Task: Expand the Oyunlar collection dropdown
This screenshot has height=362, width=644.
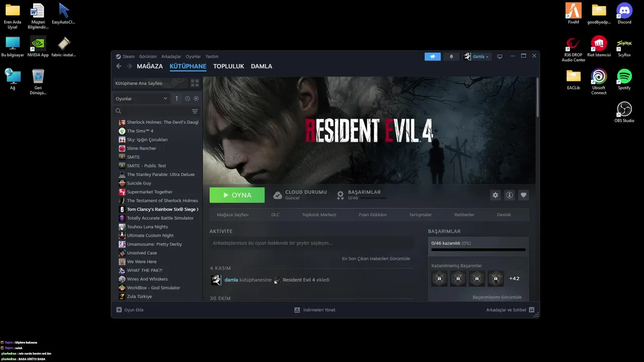Action: [141, 99]
